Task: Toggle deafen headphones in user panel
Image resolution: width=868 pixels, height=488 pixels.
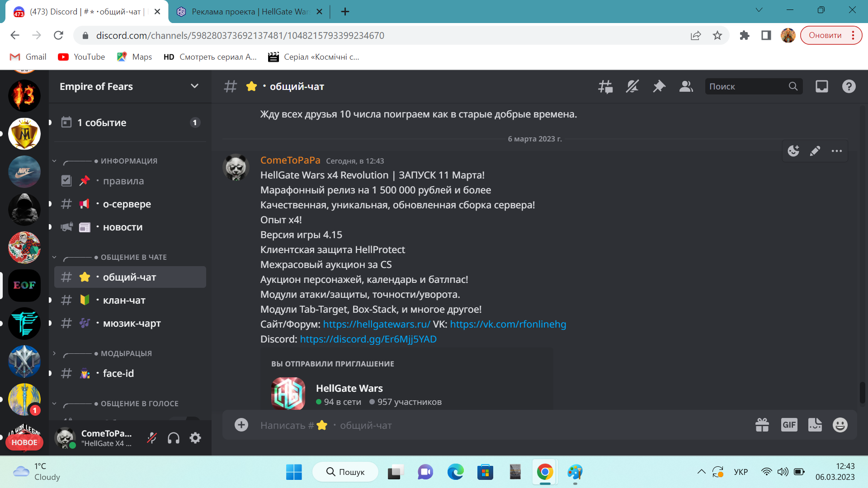Action: pyautogui.click(x=174, y=438)
